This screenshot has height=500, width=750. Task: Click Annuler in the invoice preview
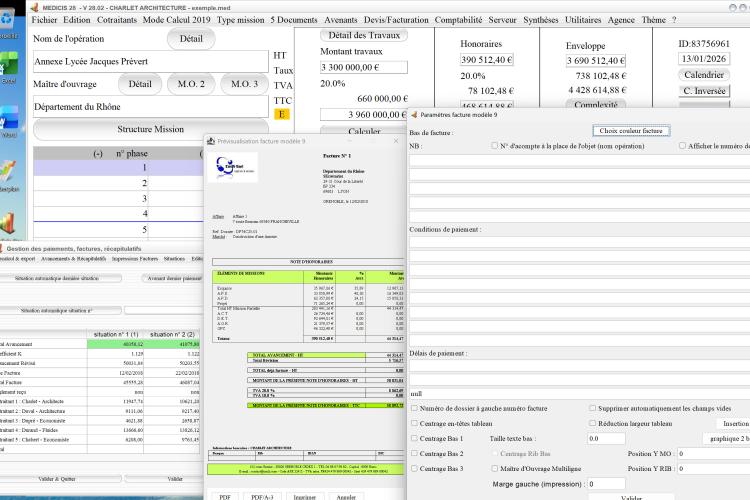tap(346, 497)
